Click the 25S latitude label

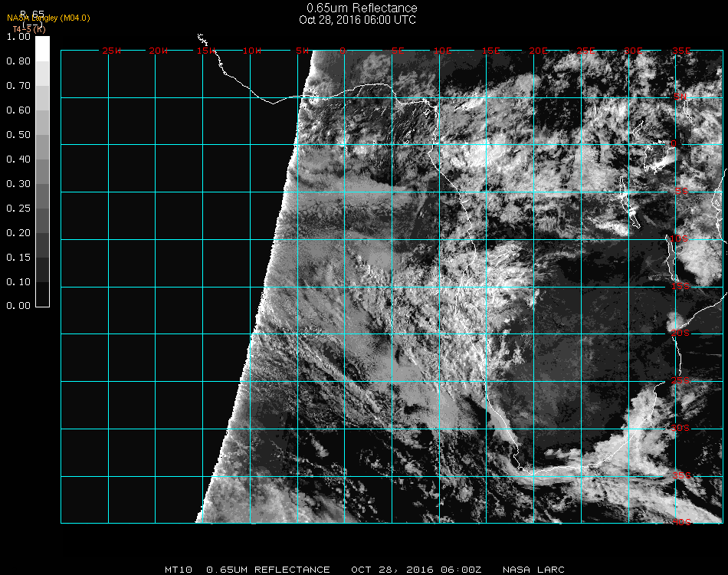tap(680, 380)
